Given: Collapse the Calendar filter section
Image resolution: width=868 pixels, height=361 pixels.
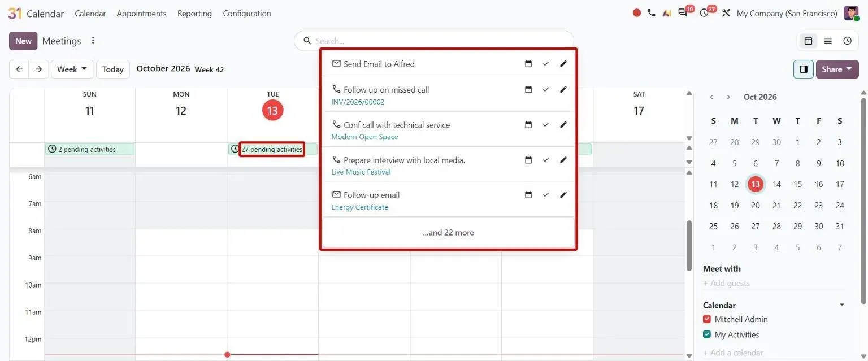Looking at the screenshot, I should tap(842, 305).
